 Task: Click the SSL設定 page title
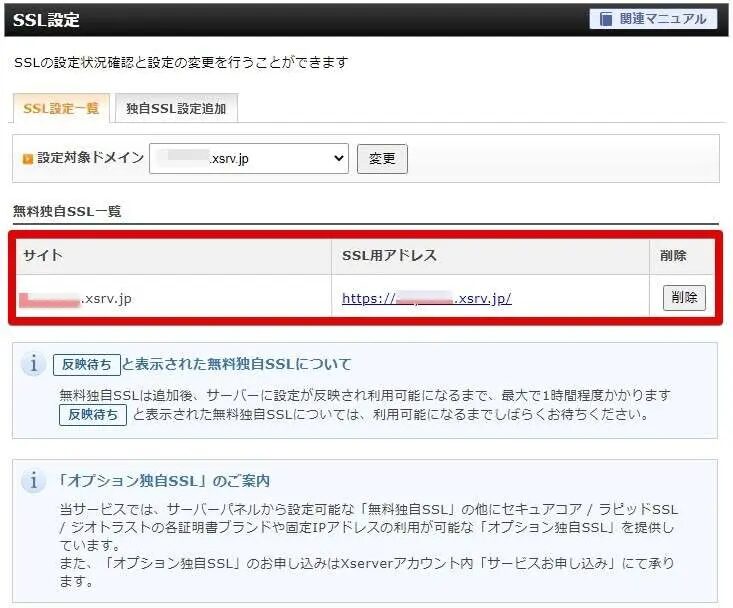tap(47, 20)
